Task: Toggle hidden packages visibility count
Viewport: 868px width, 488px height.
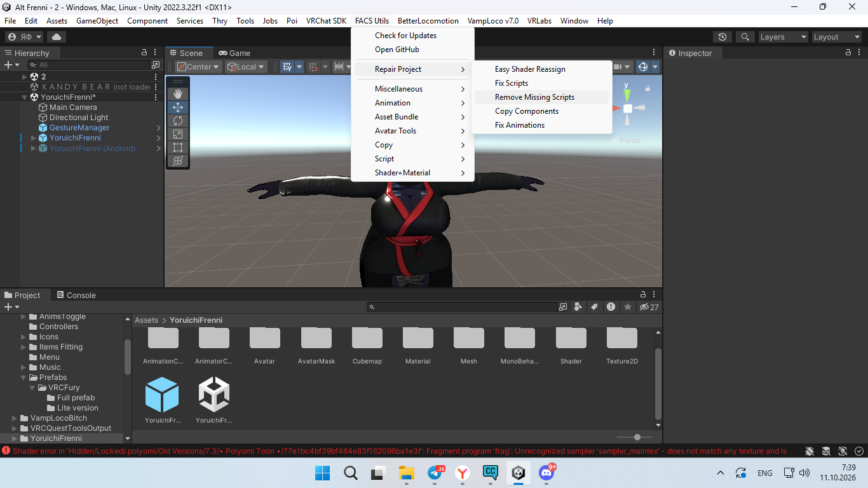Action: click(649, 307)
